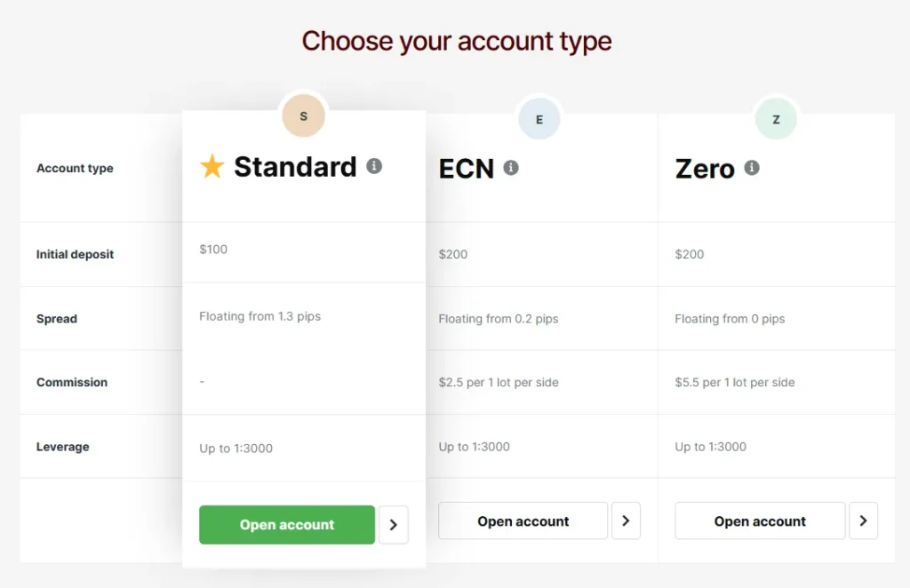Open a Zero account
This screenshot has height=588, width=910.
point(760,521)
